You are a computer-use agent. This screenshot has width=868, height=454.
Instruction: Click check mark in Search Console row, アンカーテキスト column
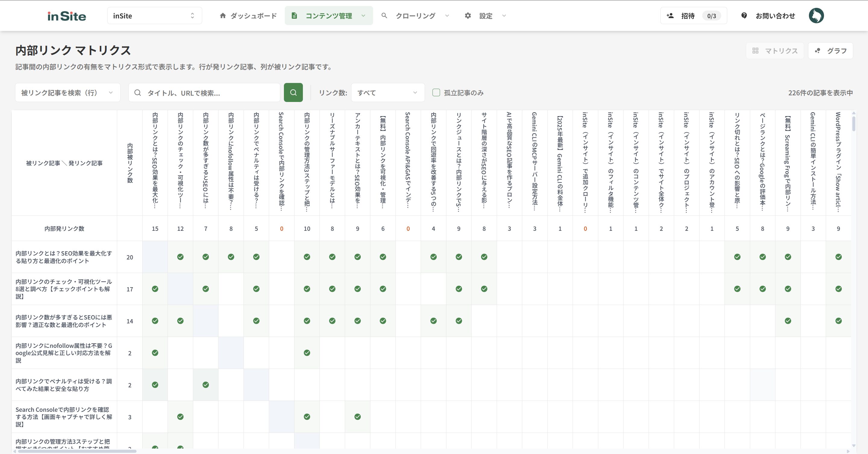click(357, 417)
